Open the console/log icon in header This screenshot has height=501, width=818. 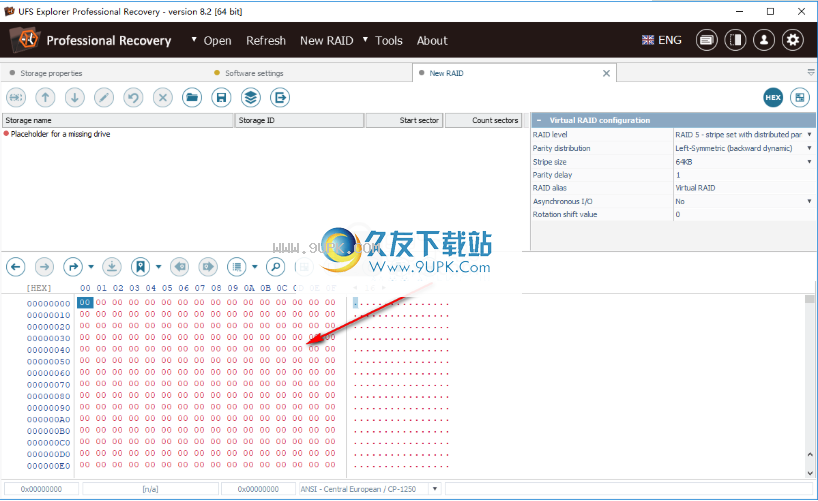coord(706,40)
